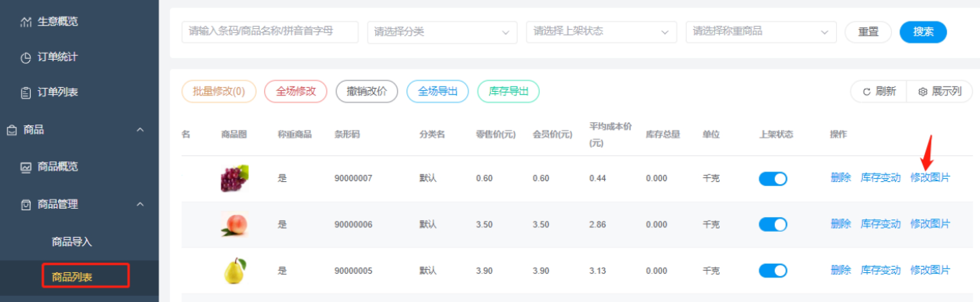Click the peach product thumbnail image

(x=234, y=224)
